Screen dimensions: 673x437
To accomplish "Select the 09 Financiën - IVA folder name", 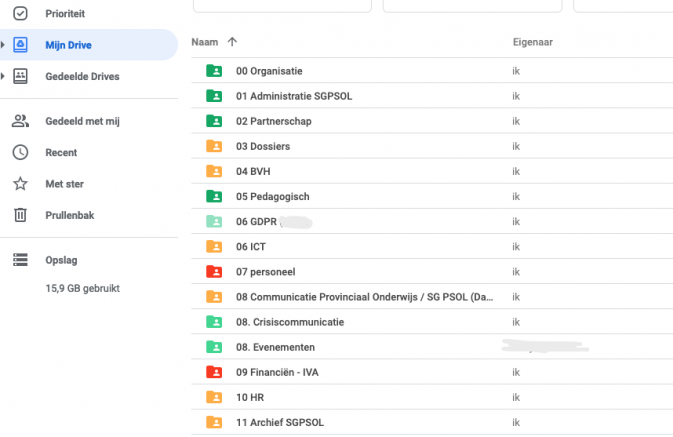I will click(x=277, y=372).
